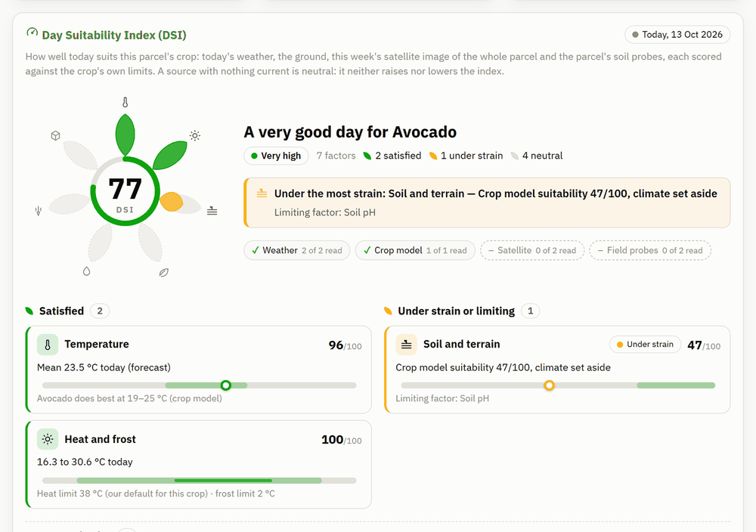Image resolution: width=756 pixels, height=532 pixels.
Task: Select the soil layers icon right of the chart
Action: pos(212,211)
